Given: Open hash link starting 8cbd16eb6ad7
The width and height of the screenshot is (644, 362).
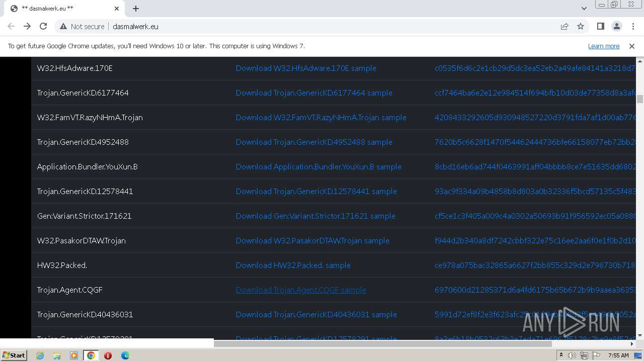Looking at the screenshot, I should (535, 166).
